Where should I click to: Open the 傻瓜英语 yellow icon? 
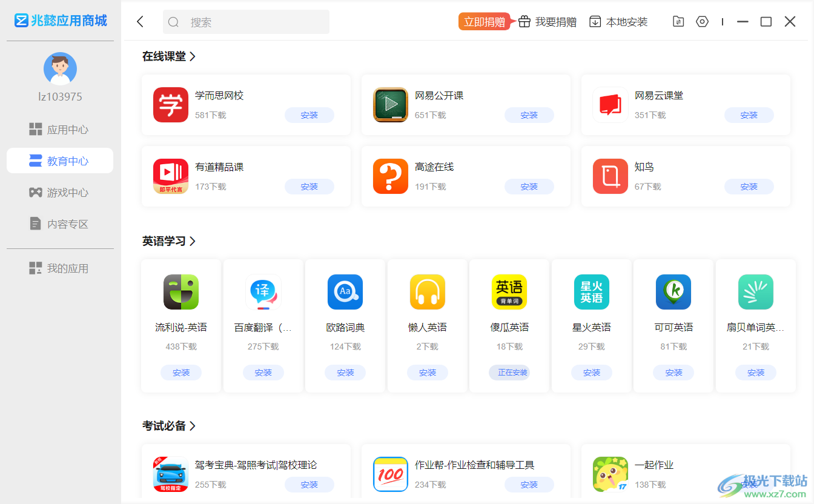point(509,292)
